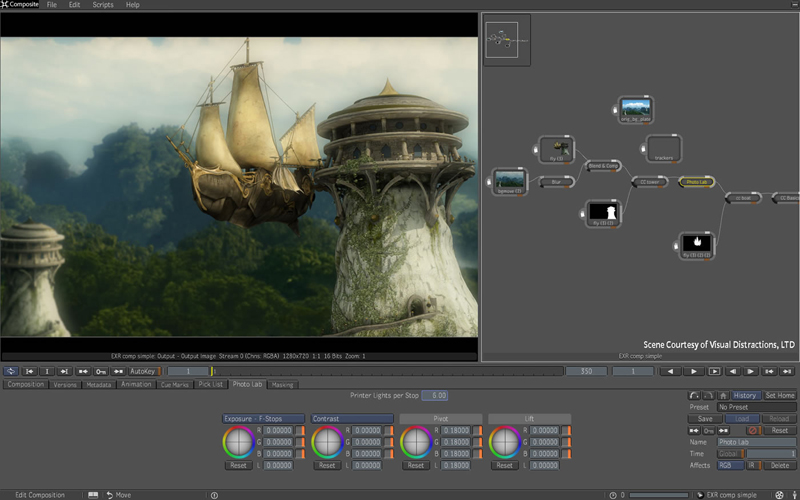
Task: Click the home icon beside History
Action: [723, 395]
